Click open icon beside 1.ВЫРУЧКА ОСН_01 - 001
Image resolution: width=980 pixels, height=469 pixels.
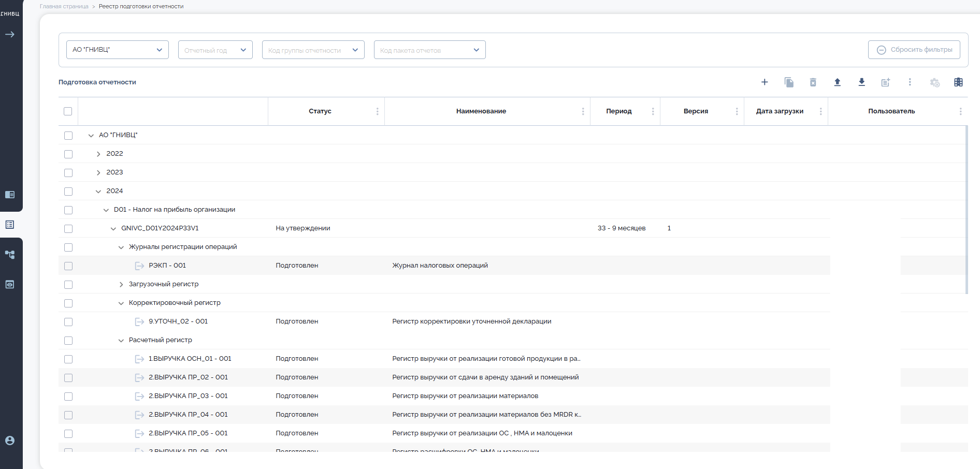pyautogui.click(x=139, y=359)
